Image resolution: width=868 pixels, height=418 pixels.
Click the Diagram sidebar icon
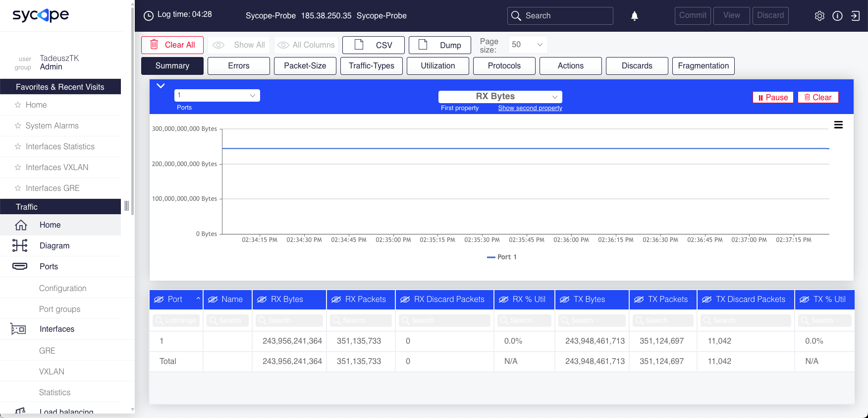(20, 245)
